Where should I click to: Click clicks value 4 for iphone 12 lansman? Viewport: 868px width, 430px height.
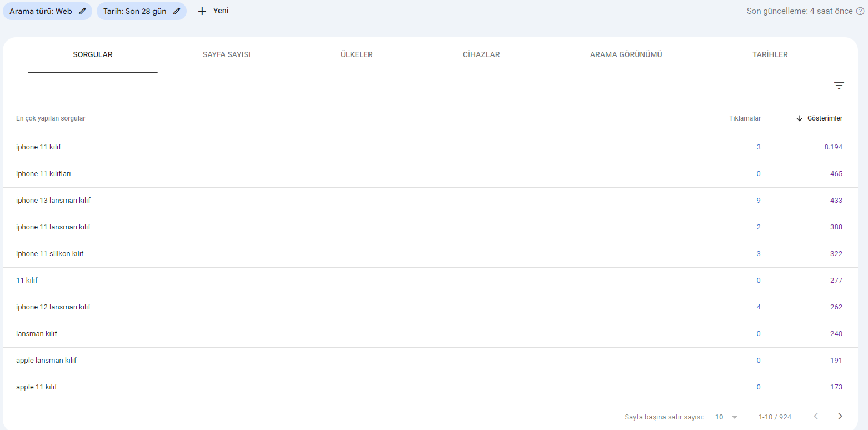(759, 307)
